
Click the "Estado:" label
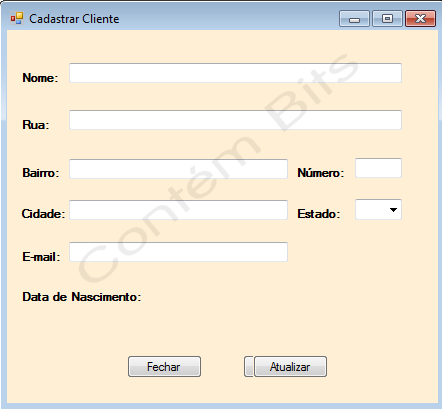[x=319, y=214]
